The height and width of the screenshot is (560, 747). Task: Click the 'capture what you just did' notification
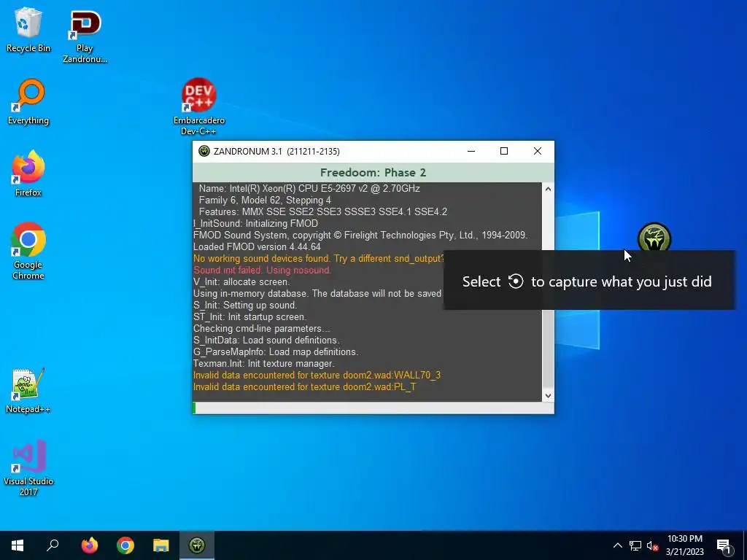pos(589,280)
